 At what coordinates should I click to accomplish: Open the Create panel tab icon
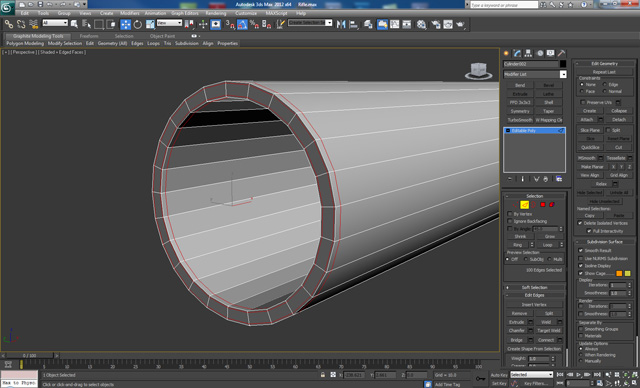click(506, 53)
